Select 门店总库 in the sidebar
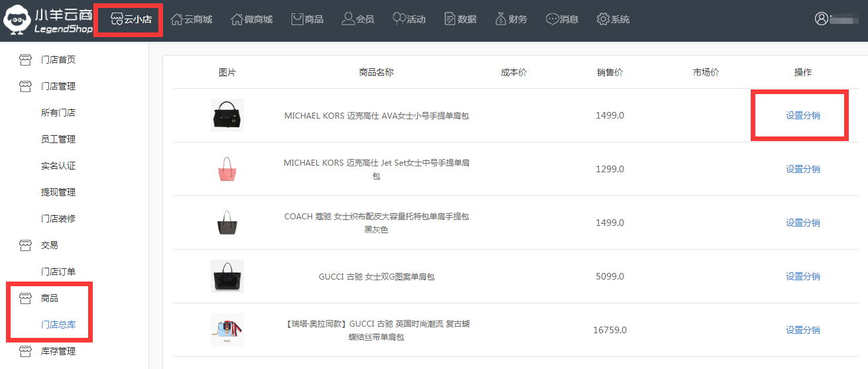 tap(58, 325)
